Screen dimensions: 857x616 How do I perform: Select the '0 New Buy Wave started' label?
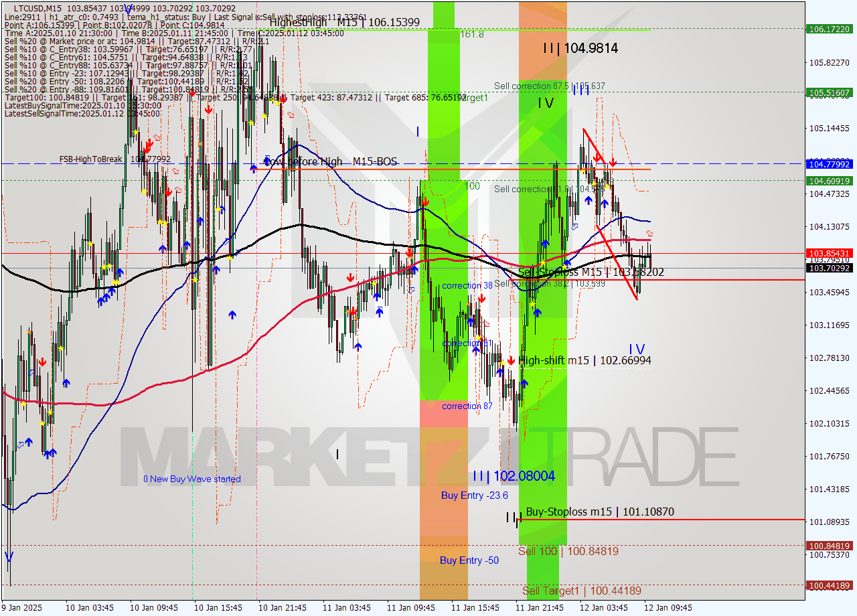pyautogui.click(x=192, y=479)
